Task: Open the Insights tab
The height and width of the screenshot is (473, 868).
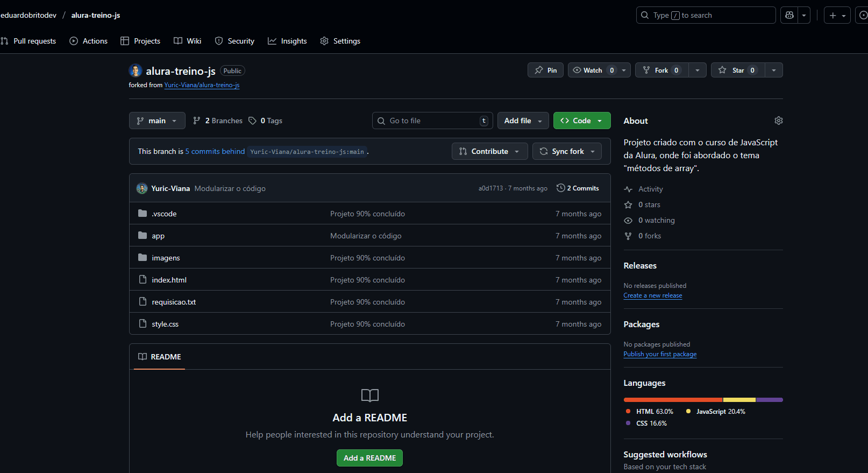Action: pos(287,41)
